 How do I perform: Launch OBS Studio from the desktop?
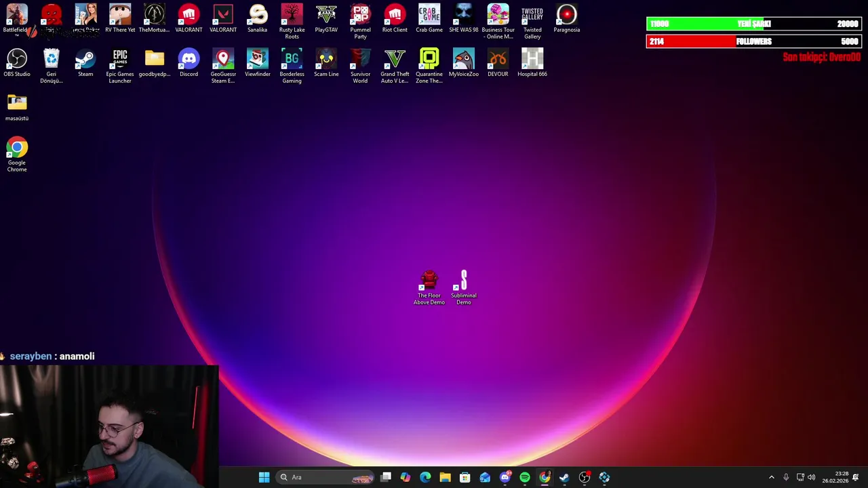(x=17, y=63)
